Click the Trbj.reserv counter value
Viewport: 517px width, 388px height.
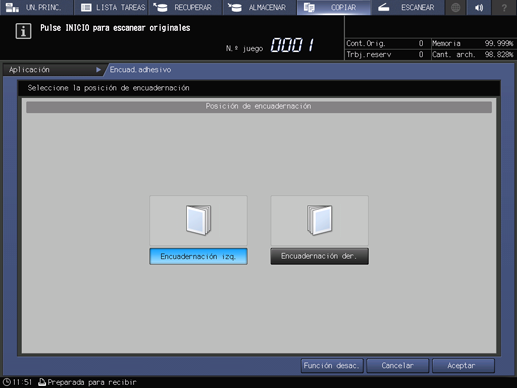(x=421, y=54)
